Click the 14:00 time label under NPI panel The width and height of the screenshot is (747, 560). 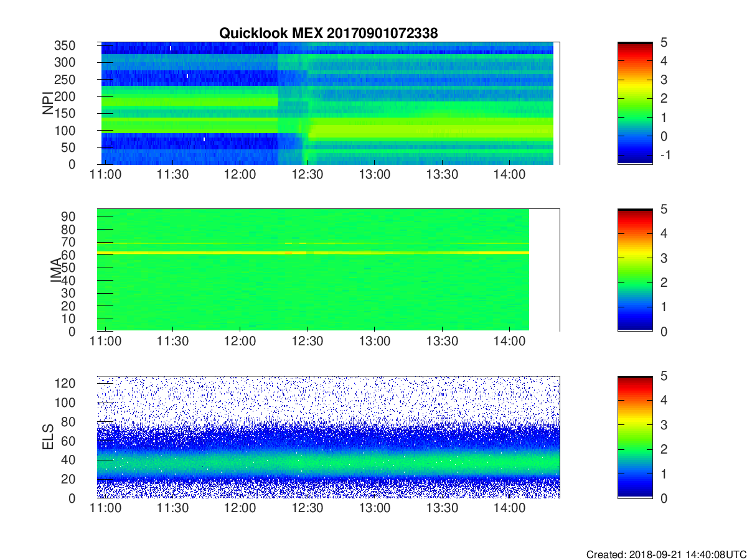[509, 175]
